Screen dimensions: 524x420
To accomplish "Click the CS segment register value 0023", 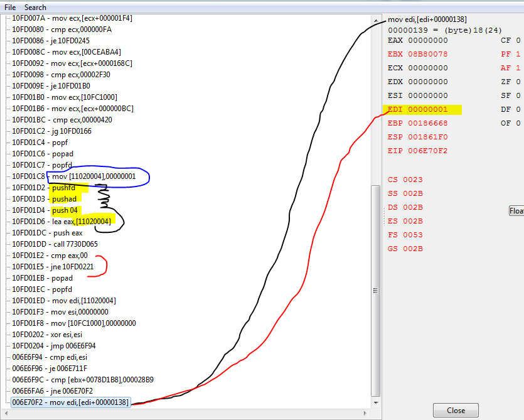I will (412, 179).
